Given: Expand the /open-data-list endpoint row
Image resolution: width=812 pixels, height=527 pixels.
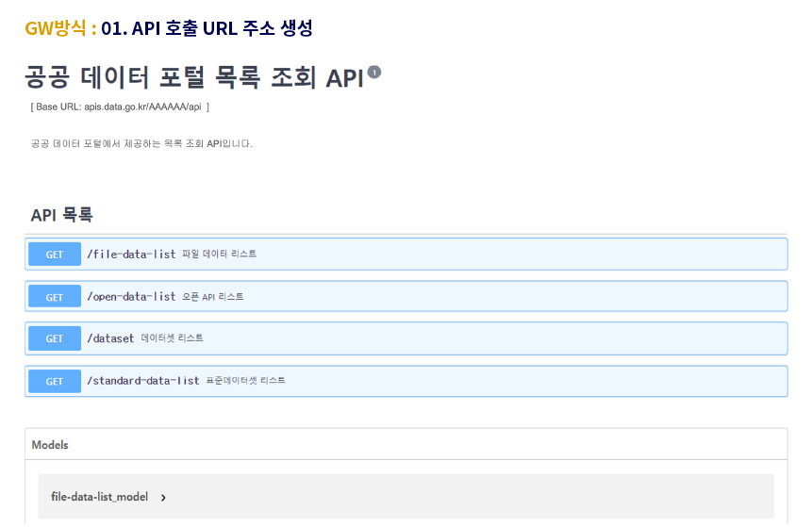Looking at the screenshot, I should [x=406, y=296].
